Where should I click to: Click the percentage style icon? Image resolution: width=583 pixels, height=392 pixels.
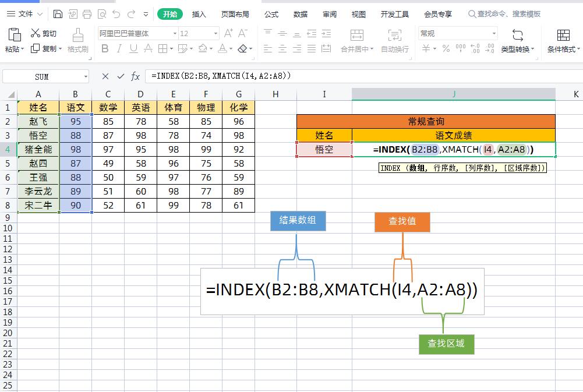(x=446, y=49)
